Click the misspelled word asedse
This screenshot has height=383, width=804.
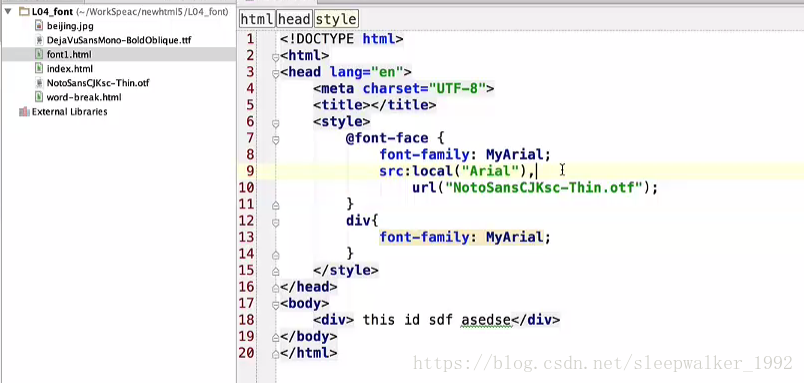coord(486,320)
